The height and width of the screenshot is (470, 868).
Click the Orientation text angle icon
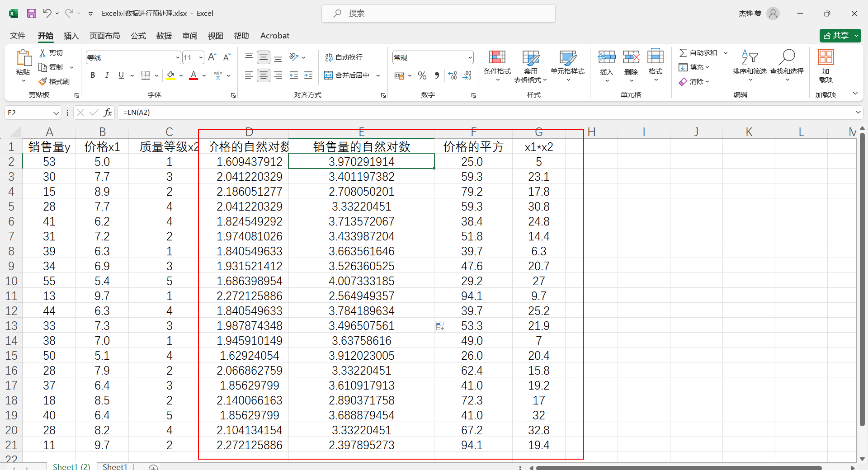[294, 57]
